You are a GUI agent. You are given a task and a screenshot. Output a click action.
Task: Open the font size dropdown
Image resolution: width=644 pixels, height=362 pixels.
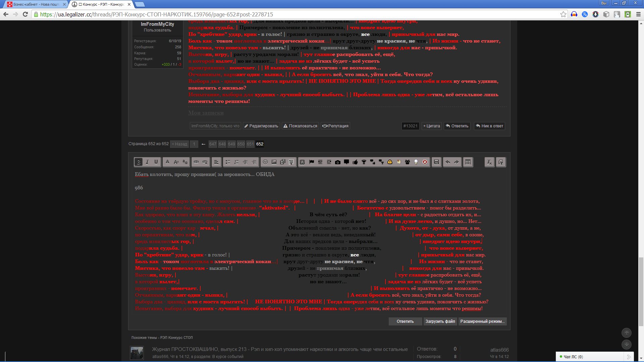point(176,162)
